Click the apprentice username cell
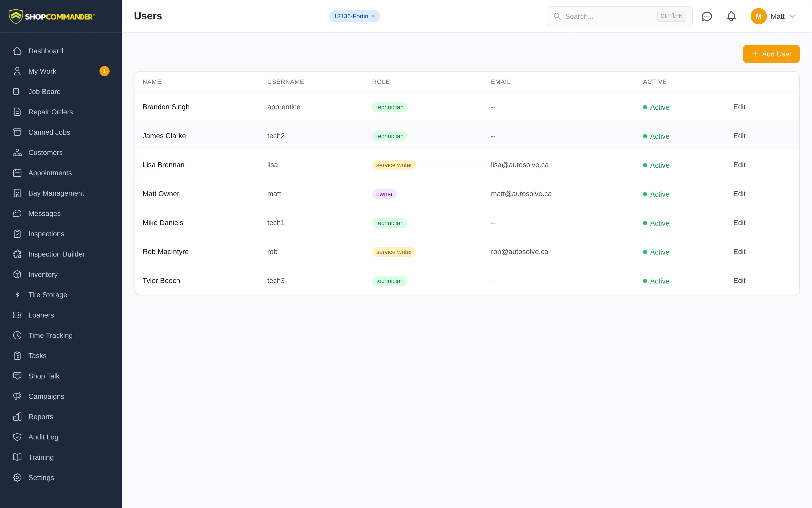812x508 pixels. tap(283, 107)
